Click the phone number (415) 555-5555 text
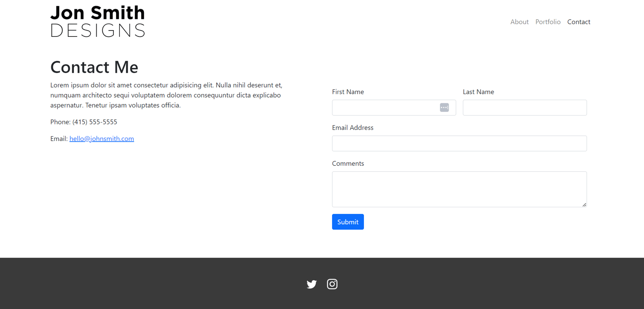 click(x=95, y=122)
